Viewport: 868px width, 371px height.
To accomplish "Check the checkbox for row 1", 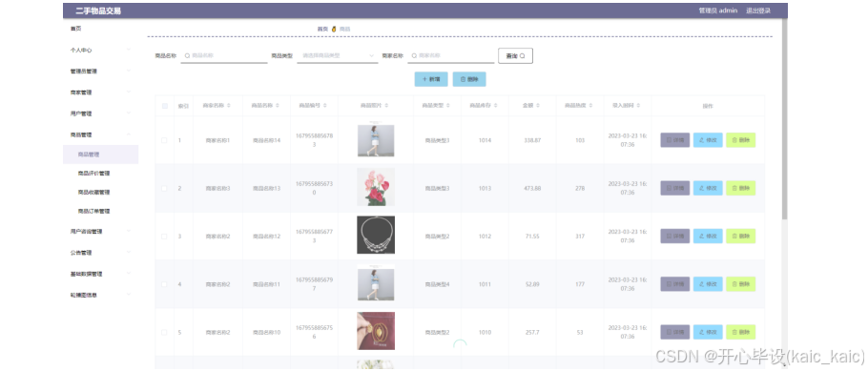I will pos(164,140).
